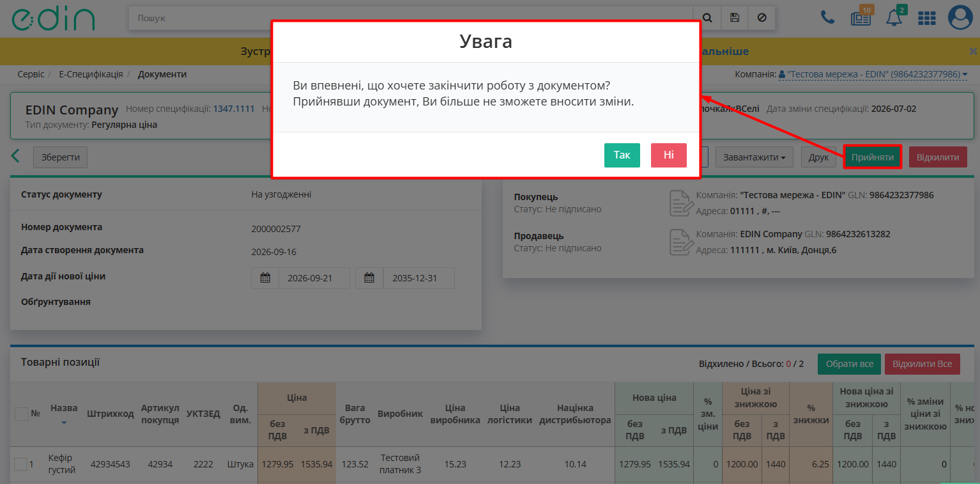Select Документи breadcrumb item
The height and width of the screenshot is (484, 980).
click(162, 74)
